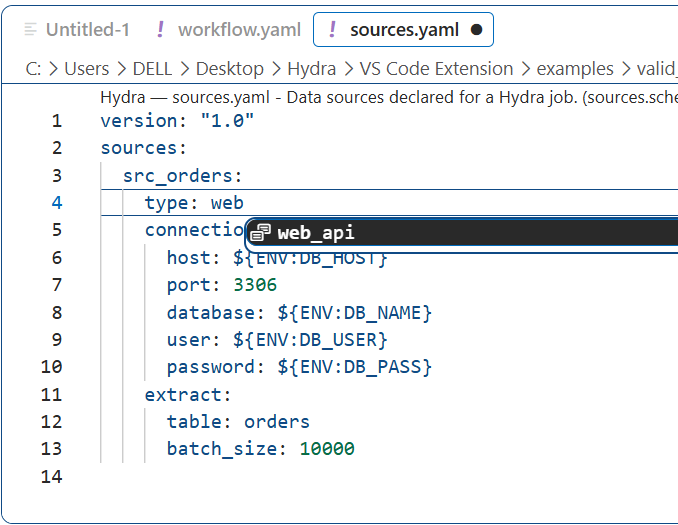Image resolution: width=678 pixels, height=525 pixels.
Task: Open the C: breadcrumb segment
Action: [33, 69]
